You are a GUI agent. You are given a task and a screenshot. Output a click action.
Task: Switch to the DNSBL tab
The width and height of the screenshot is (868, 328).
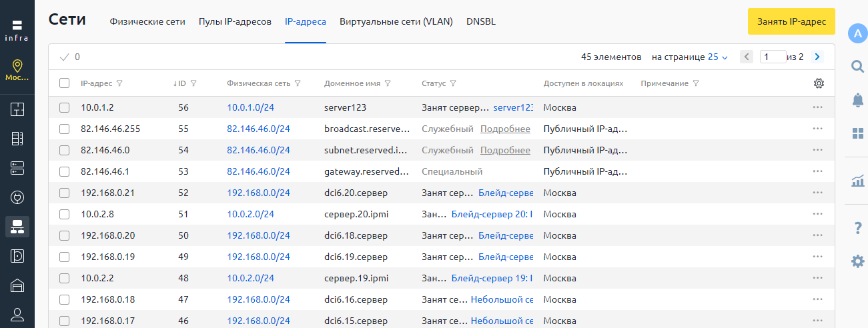[480, 21]
